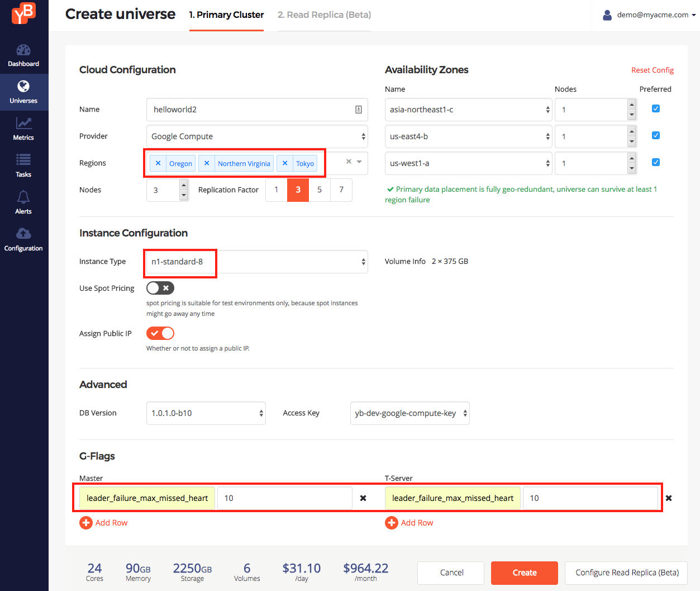Open Universes globe icon in sidebar

pos(23,86)
